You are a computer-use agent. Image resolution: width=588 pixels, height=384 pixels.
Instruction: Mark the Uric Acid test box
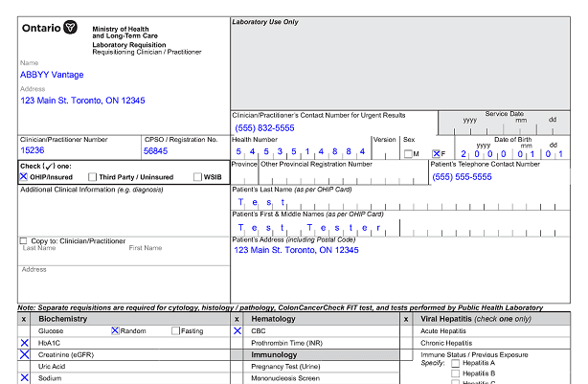tap(24, 367)
